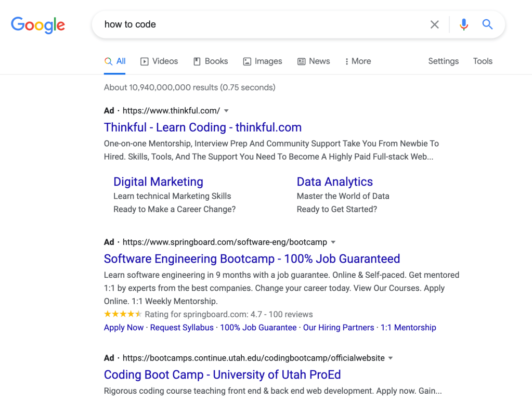Go to the News tab
This screenshot has height=414, width=532.
click(314, 61)
